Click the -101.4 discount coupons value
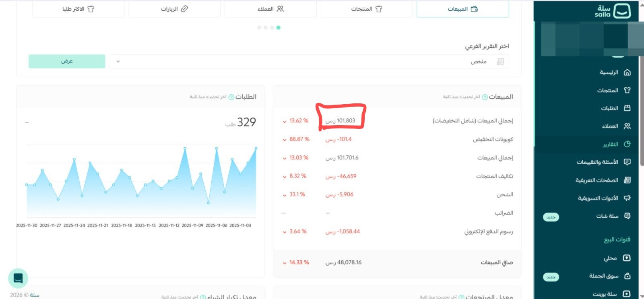The image size is (644, 299). pyautogui.click(x=339, y=139)
